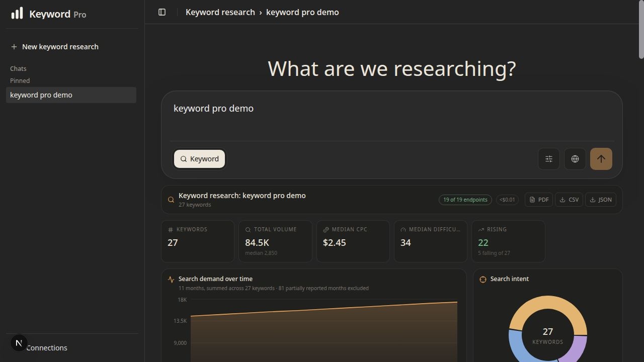Select the Keyword mode button
This screenshot has width=644, height=362.
(200, 159)
